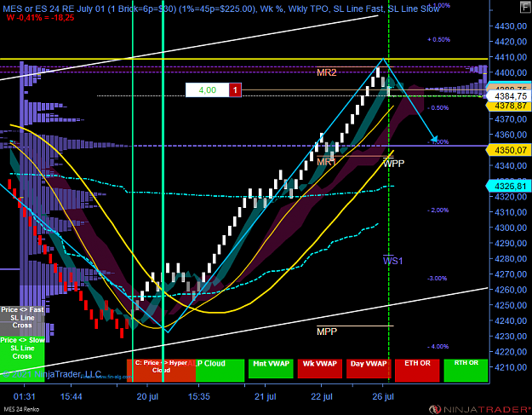532x415 pixels.
Task: Click the F button at the chart's top-right corner
Action: [525, 7]
